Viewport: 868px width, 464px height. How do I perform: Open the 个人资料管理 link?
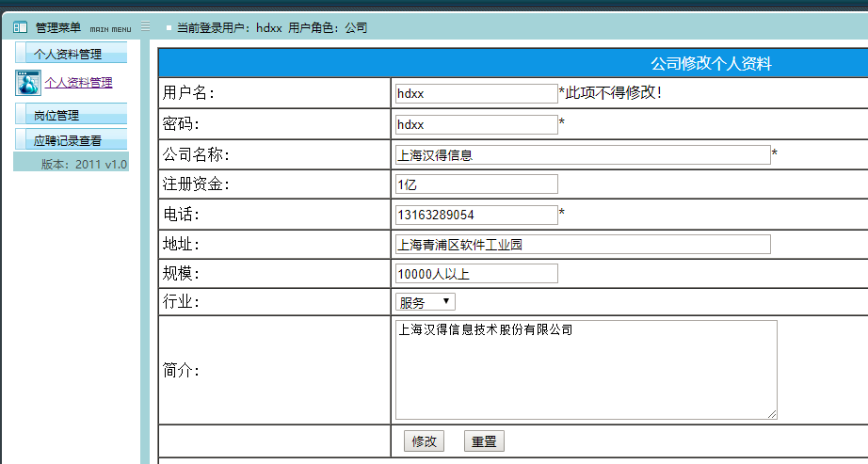(x=78, y=83)
